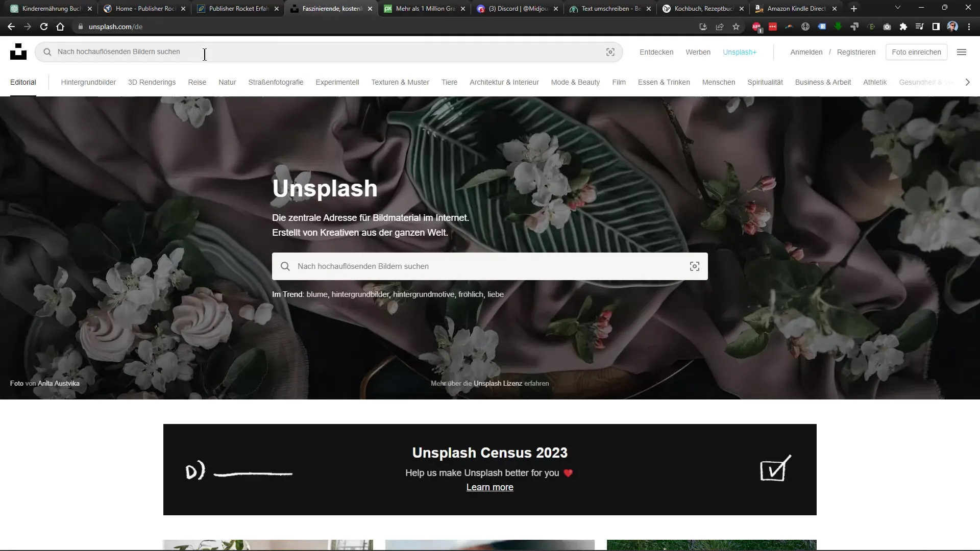This screenshot has width=980, height=551.
Task: Open Unsplash+ subscription link
Action: [x=740, y=52]
